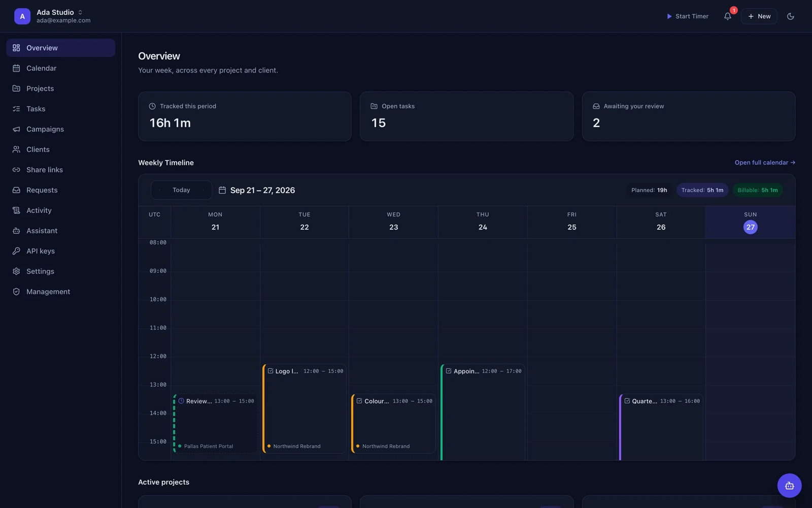This screenshot has height=508, width=812.
Task: Expand the Ada Studio workspace switcher
Action: point(52,16)
